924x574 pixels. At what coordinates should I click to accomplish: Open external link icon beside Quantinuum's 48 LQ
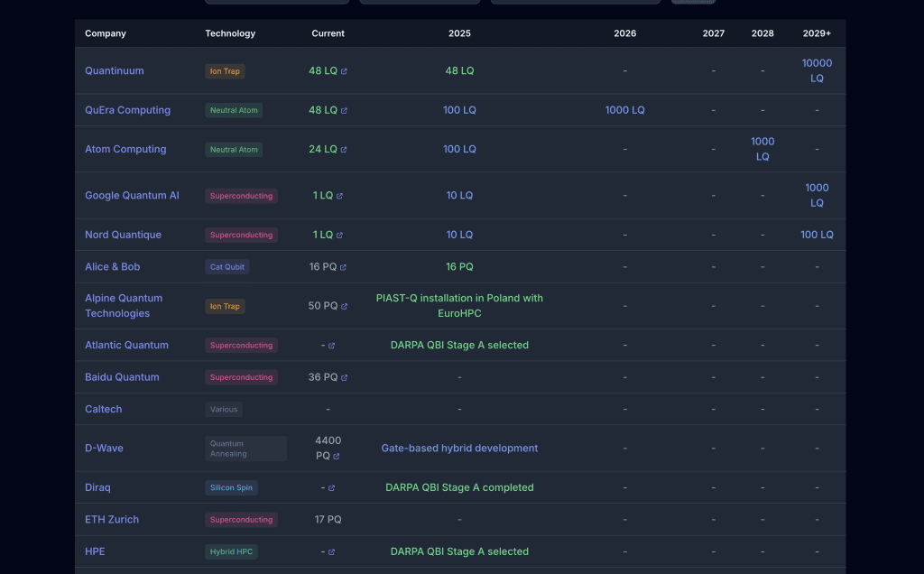pos(344,71)
